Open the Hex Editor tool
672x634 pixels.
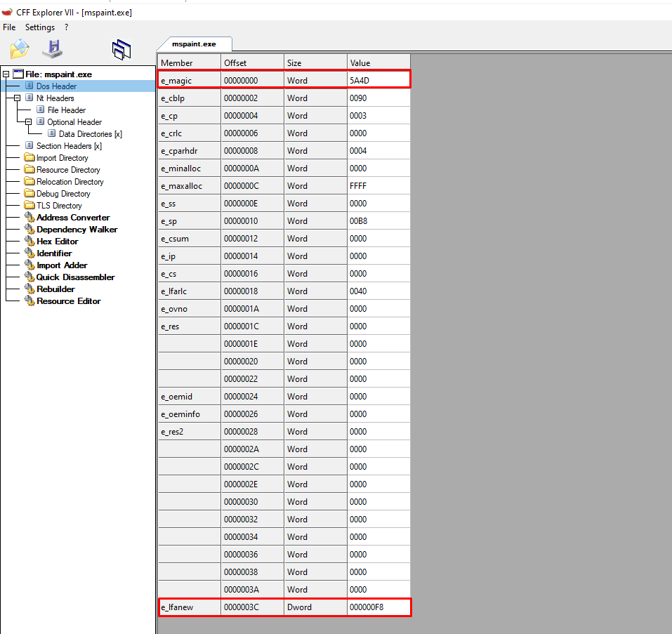(x=58, y=242)
